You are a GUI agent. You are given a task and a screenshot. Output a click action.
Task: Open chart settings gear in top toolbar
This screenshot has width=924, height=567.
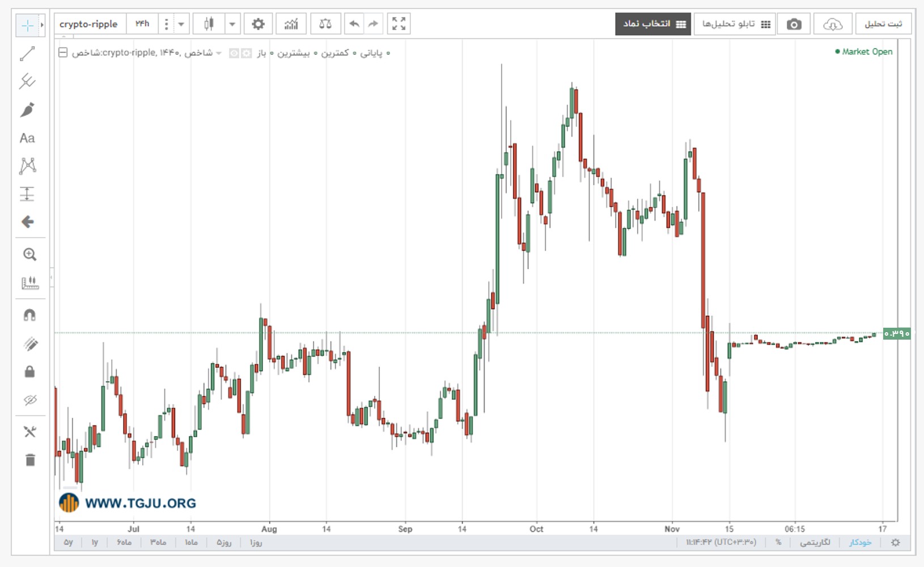(x=258, y=24)
